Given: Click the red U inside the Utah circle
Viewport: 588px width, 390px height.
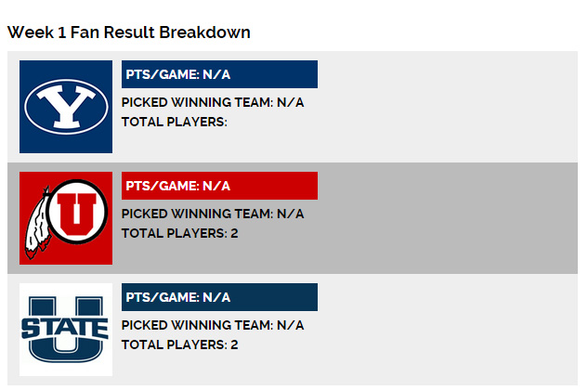Looking at the screenshot, I should (x=77, y=214).
